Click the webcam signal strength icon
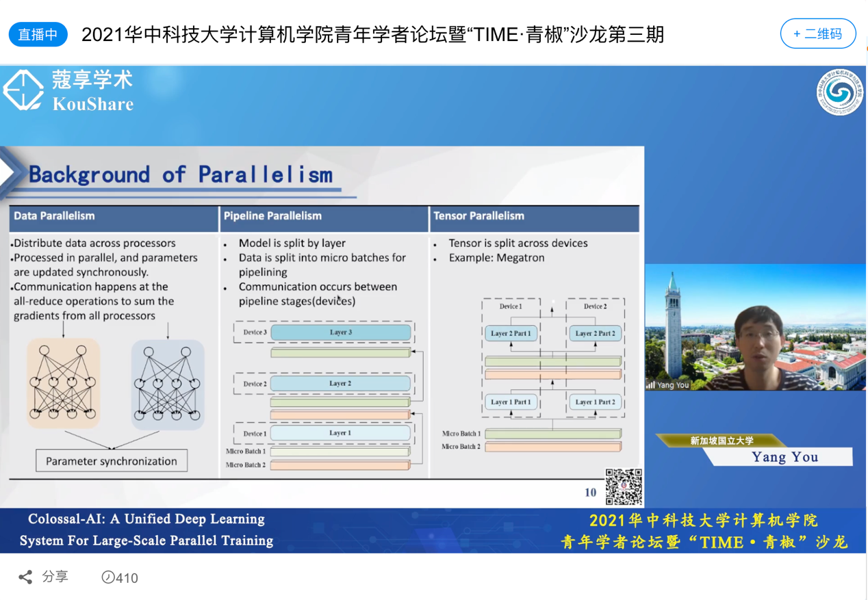Image resolution: width=868 pixels, height=600 pixels. (x=650, y=385)
